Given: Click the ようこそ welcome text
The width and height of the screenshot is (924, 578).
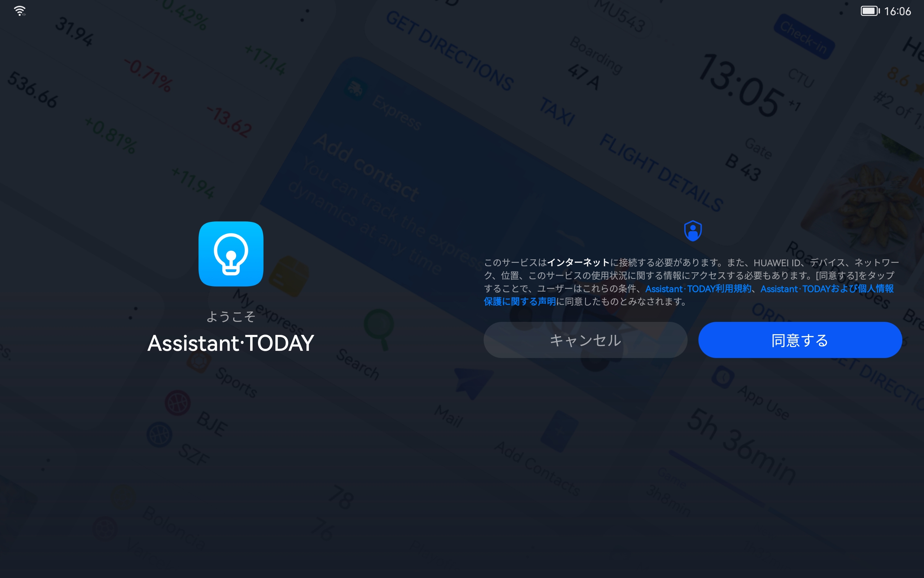Looking at the screenshot, I should click(x=231, y=316).
